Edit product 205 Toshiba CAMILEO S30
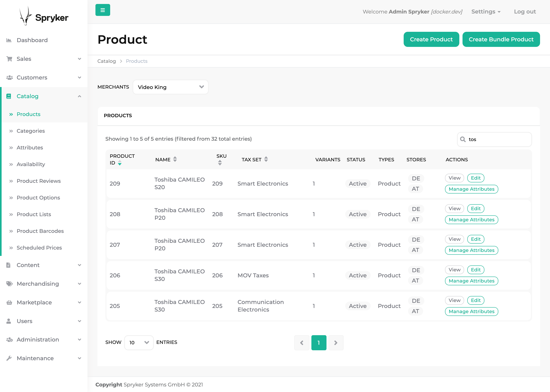 (x=476, y=301)
